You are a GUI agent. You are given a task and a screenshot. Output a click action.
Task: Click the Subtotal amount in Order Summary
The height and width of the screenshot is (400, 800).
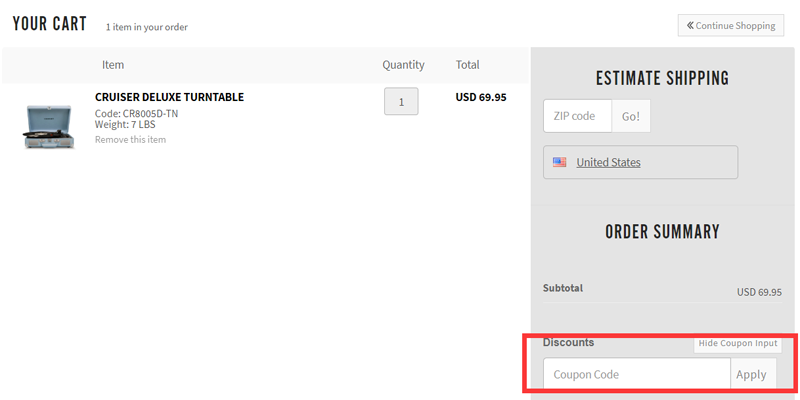tap(759, 292)
